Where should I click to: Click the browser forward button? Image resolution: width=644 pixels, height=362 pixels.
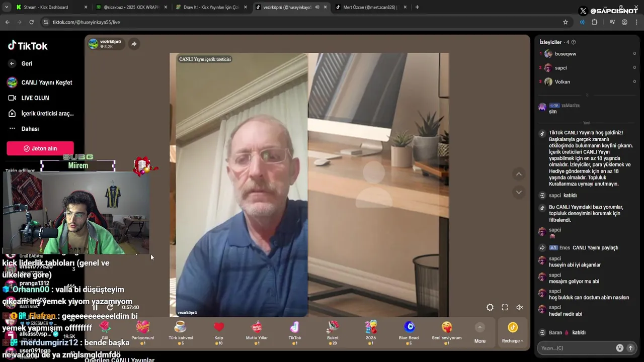pos(19,22)
